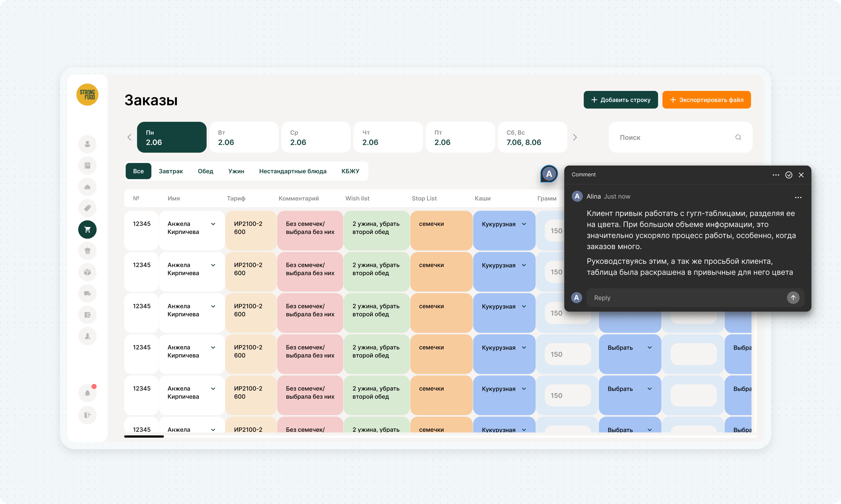The image size is (841, 504).
Task: Open the shopping cart orders section
Action: 87,230
